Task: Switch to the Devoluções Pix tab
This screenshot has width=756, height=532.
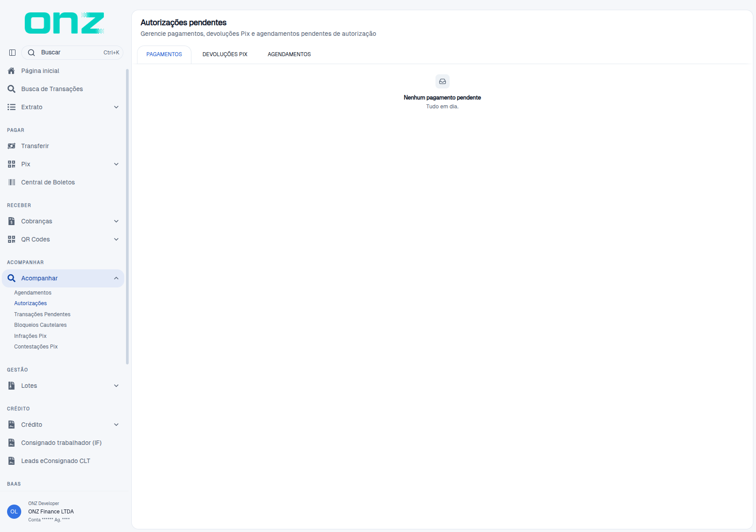Action: (225, 54)
